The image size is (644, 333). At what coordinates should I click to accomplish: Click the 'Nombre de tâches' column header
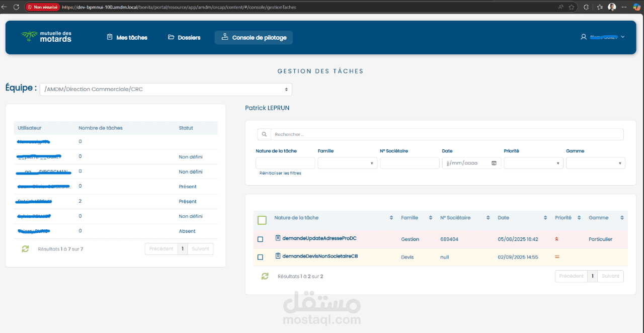pos(101,128)
